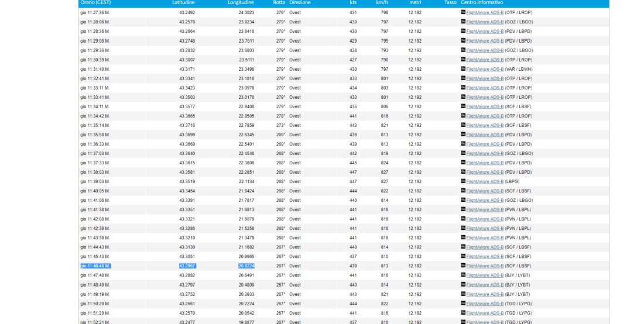Open FlightAware ADS-B link in the 11:48:49 row
The width and height of the screenshot is (644, 324).
[485, 285]
